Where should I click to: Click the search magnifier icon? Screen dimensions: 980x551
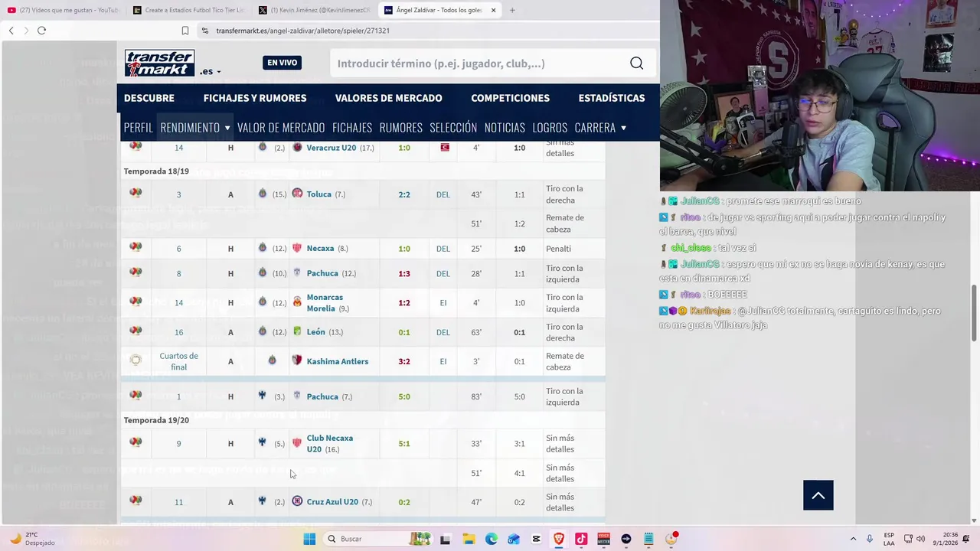tap(636, 64)
